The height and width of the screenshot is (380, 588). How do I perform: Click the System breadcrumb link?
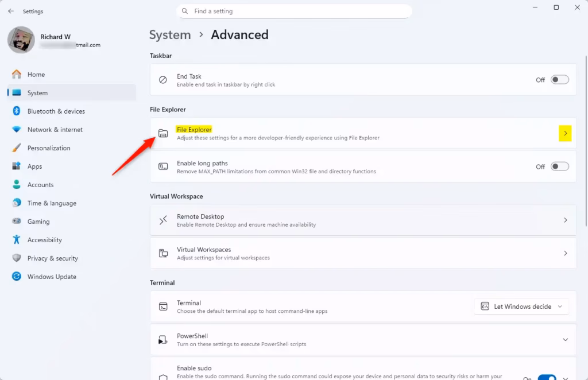coord(170,35)
